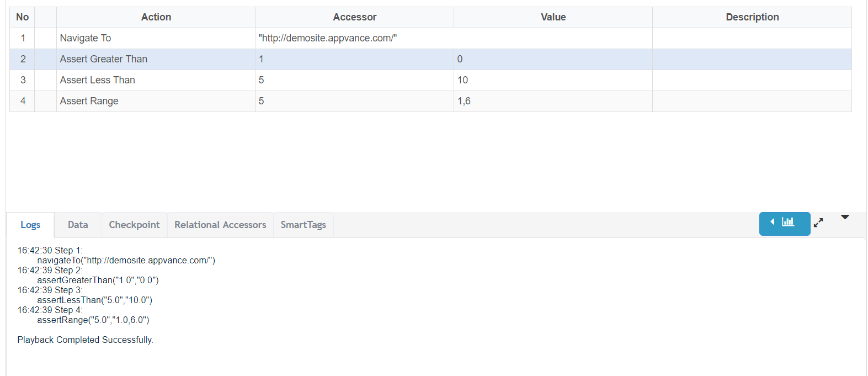This screenshot has height=376, width=868.
Task: Select the Logs tab
Action: click(x=30, y=225)
